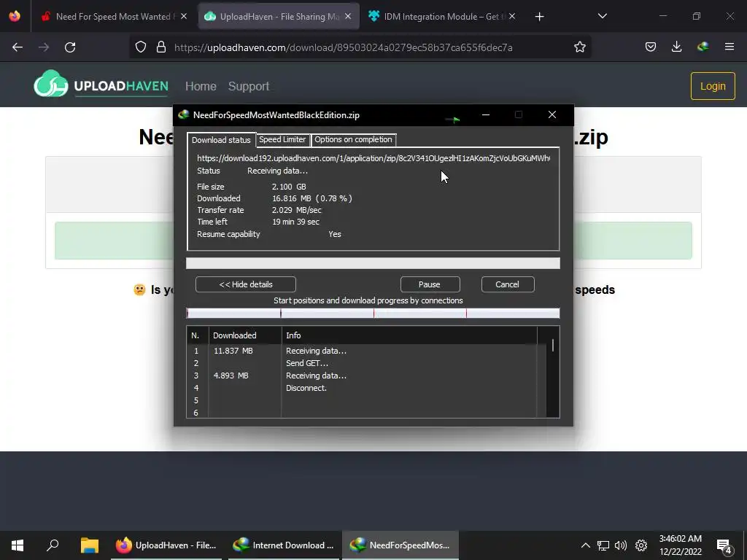This screenshot has height=560, width=747.
Task: Click the overall download progress bar
Action: (373, 263)
